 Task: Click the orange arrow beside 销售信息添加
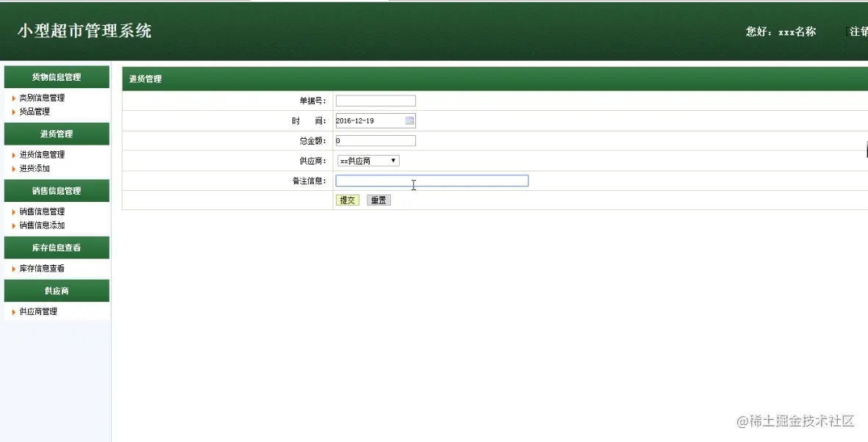14,226
